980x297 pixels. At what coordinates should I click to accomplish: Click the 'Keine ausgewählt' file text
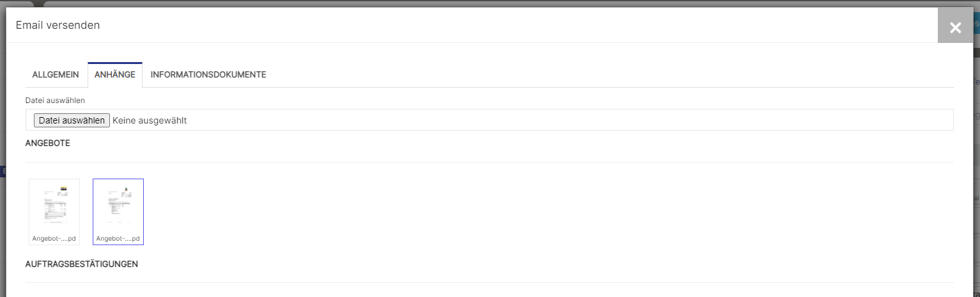[x=150, y=120]
